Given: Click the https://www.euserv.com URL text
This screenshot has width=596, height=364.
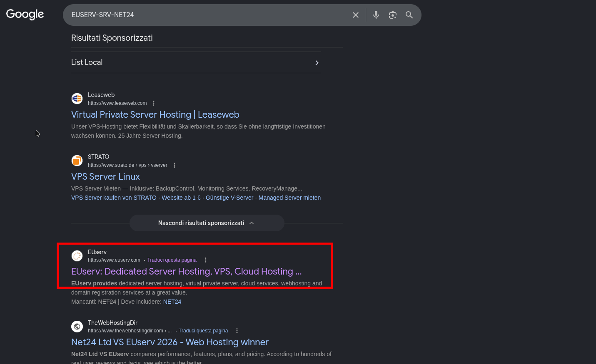Looking at the screenshot, I should click(114, 260).
